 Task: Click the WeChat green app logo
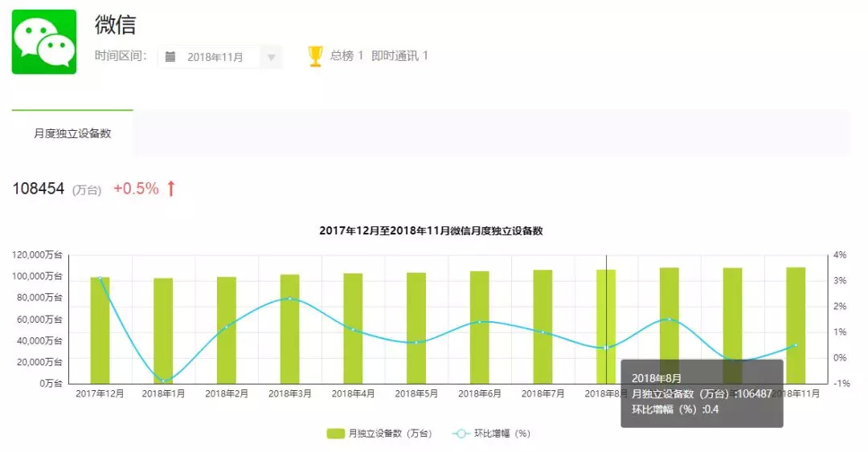point(44,42)
